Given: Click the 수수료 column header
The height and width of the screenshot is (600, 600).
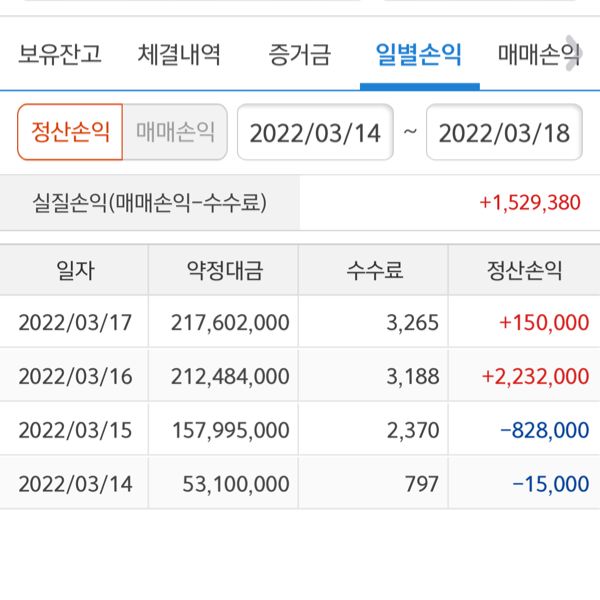Looking at the screenshot, I should point(374,270).
